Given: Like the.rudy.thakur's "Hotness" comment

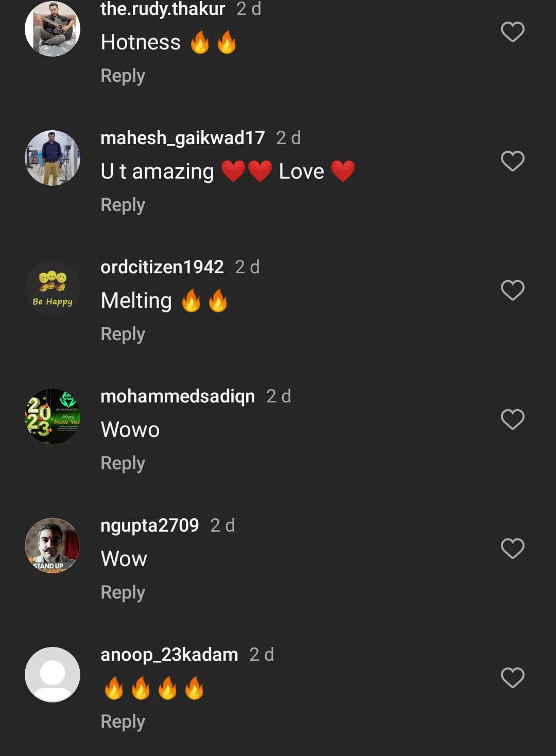Looking at the screenshot, I should tap(512, 32).
